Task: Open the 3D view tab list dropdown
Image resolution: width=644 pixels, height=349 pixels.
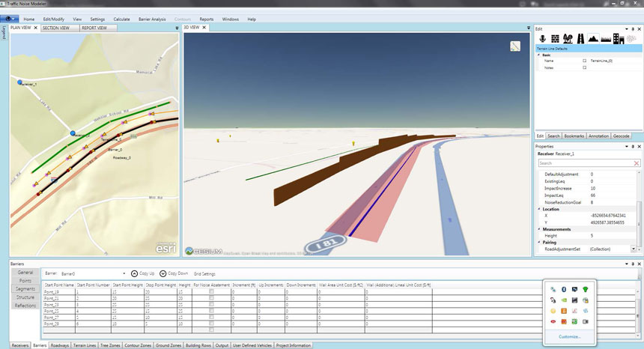Action: click(529, 28)
